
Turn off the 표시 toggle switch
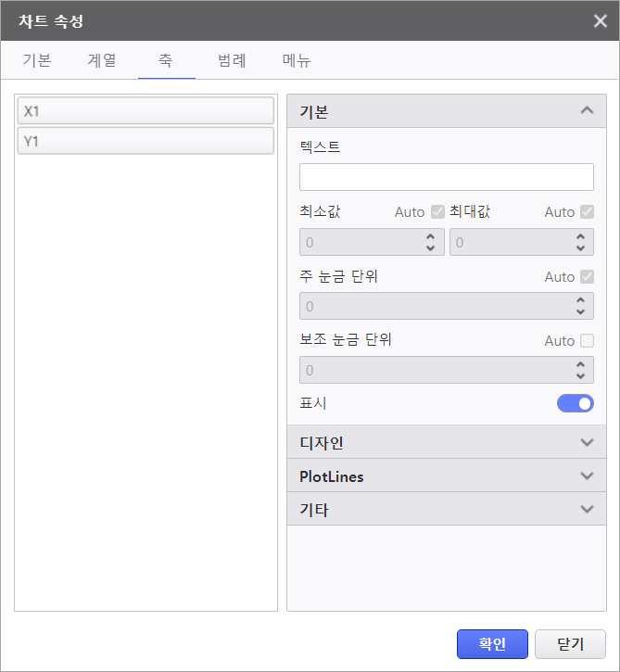575,403
